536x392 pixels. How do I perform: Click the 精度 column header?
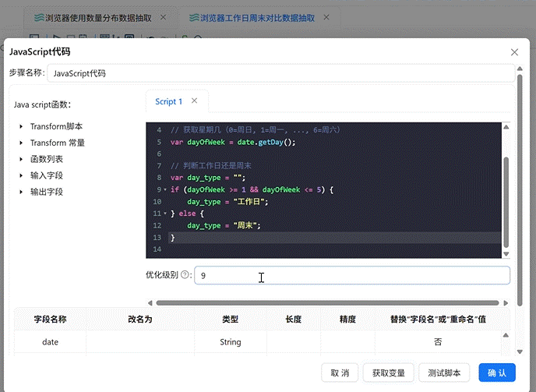347,320
